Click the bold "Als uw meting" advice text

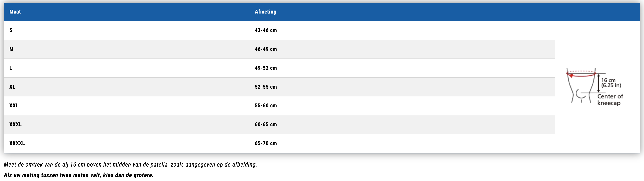tap(79, 175)
